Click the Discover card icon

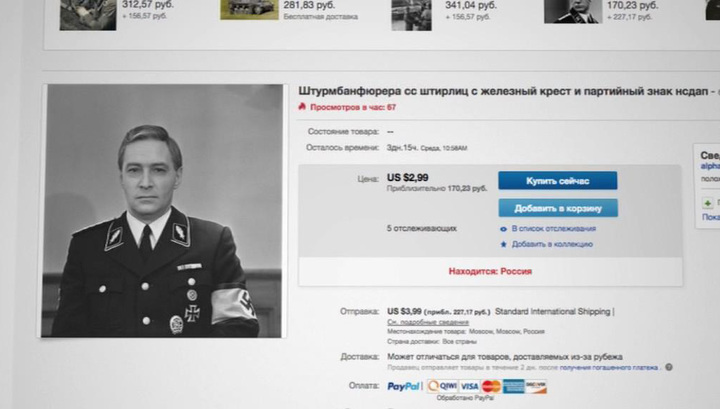point(536,386)
